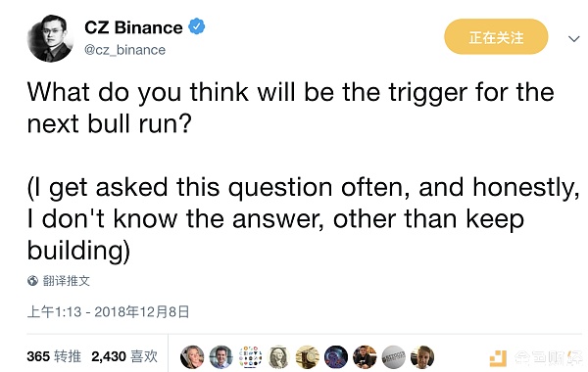Click dollar bill portrait liker avatar

278,356
